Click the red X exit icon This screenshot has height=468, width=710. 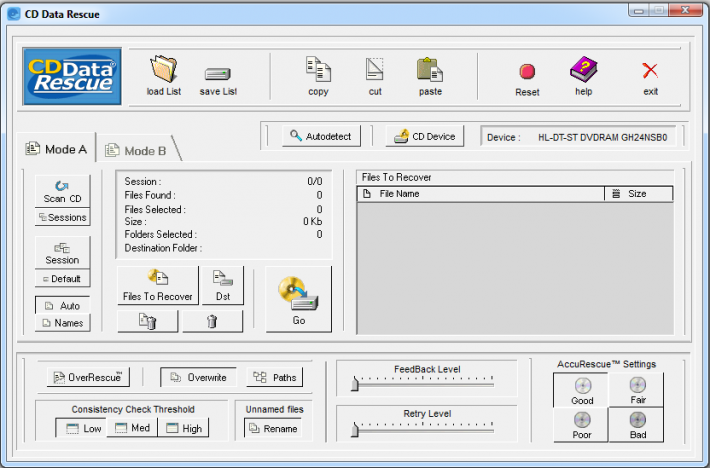[x=650, y=71]
